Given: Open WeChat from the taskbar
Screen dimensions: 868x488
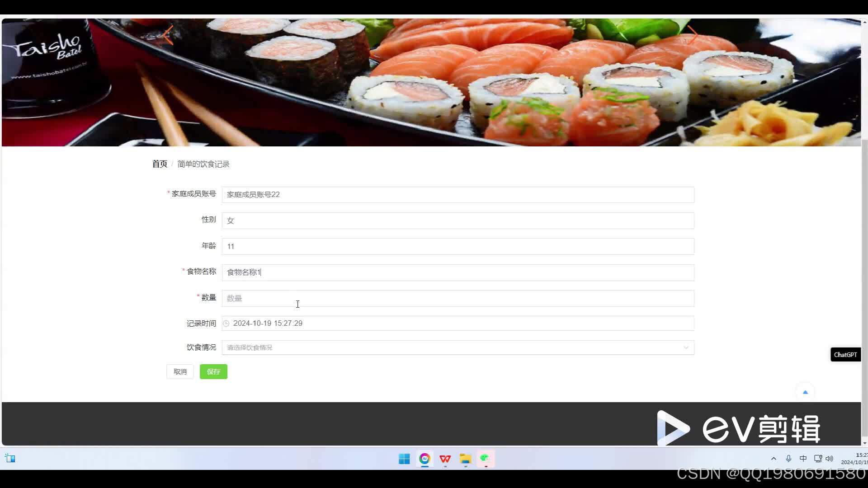Looking at the screenshot, I should pyautogui.click(x=485, y=459).
